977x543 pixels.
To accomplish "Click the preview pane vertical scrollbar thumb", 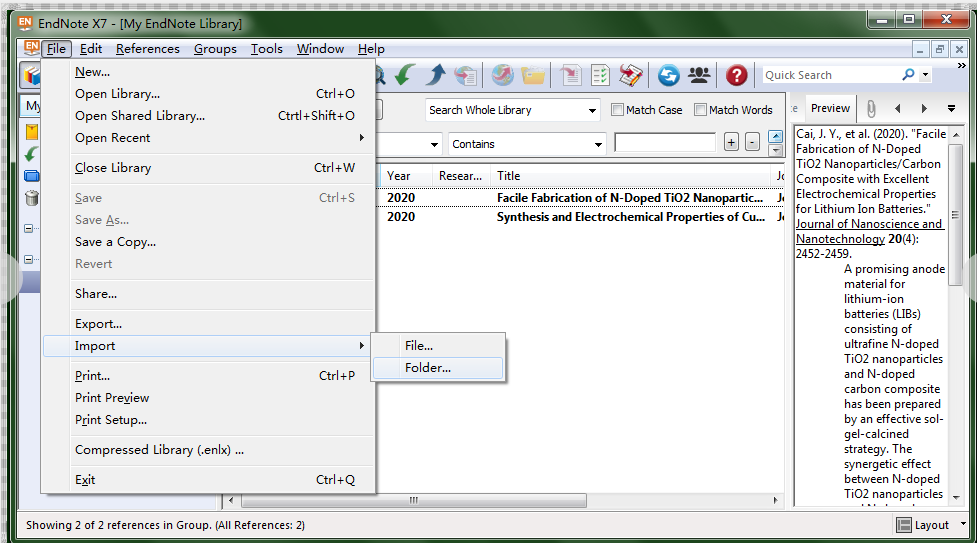I will click(x=955, y=215).
